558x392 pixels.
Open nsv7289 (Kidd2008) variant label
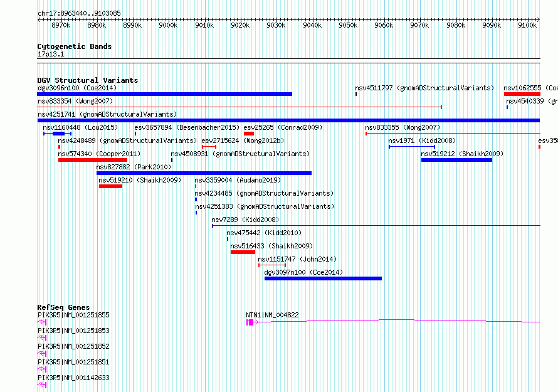(245, 220)
